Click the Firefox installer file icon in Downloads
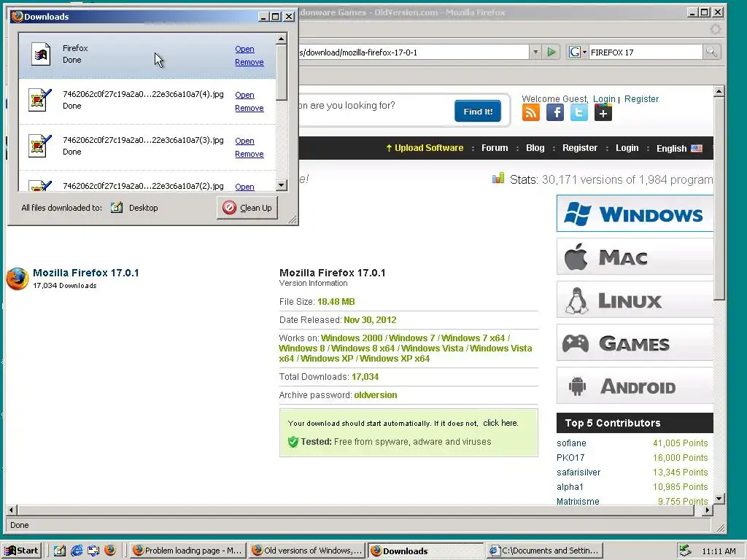 point(41,54)
